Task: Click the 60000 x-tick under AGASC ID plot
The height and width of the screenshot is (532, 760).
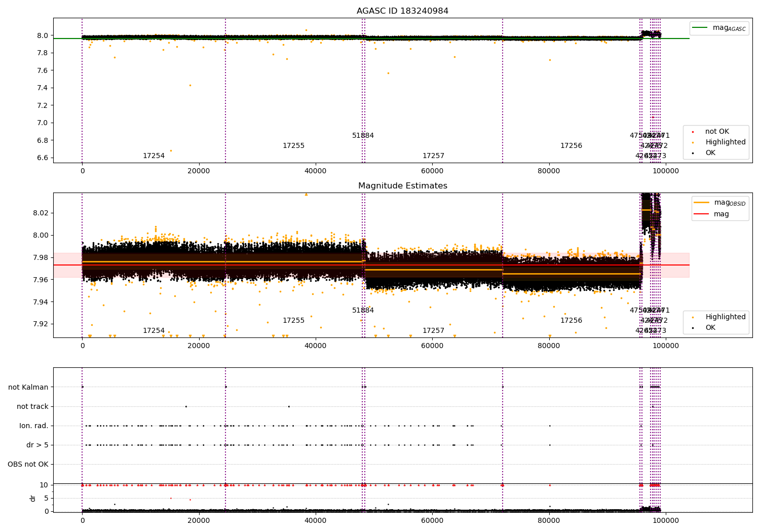Action: [x=432, y=171]
